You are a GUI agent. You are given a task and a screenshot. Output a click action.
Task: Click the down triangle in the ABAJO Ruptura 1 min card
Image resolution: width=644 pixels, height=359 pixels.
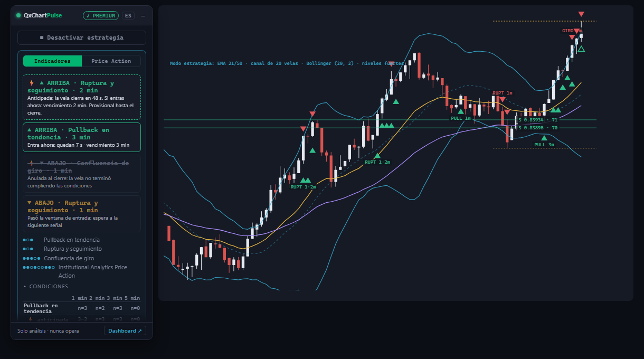[29, 203]
